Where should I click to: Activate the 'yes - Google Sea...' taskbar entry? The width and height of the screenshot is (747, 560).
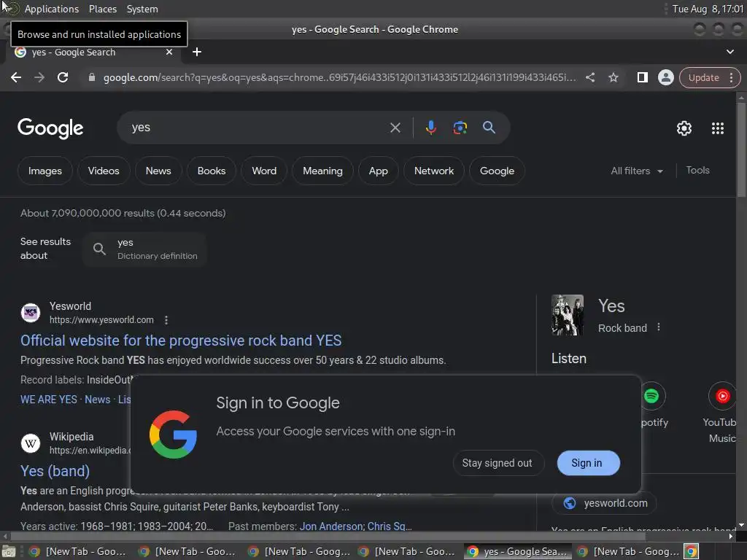click(519, 551)
